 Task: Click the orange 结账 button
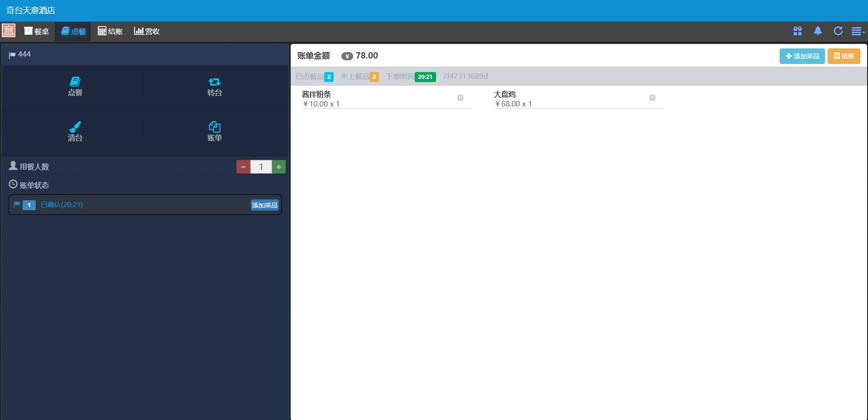(x=844, y=56)
